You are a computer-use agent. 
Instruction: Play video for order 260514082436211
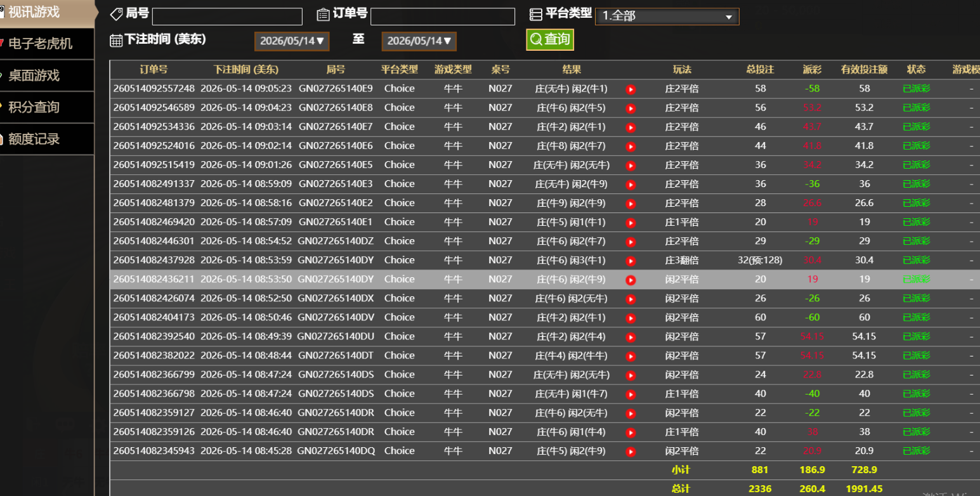630,280
